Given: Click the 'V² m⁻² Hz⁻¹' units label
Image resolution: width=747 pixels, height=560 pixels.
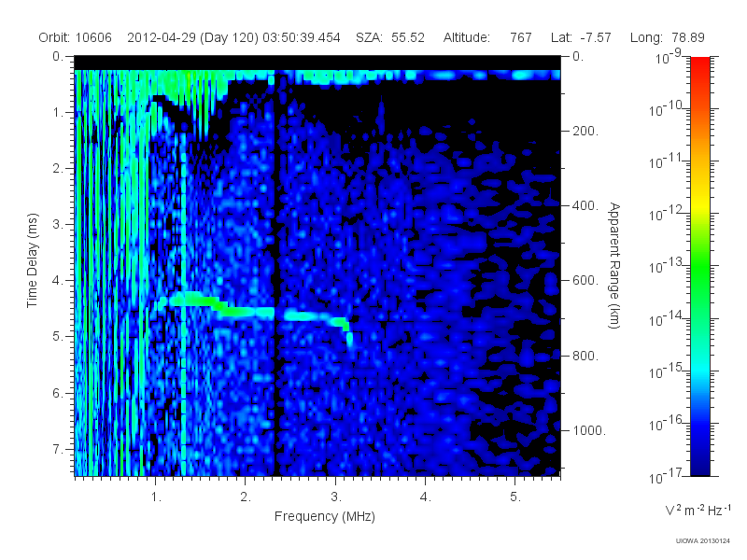Looking at the screenshot, I should click(x=698, y=510).
